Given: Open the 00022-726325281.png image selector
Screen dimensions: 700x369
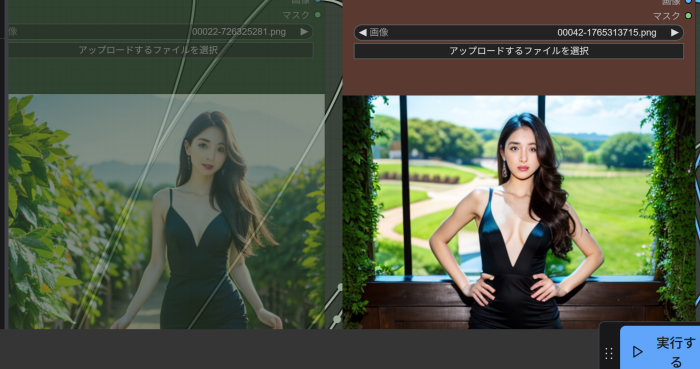Looking at the screenshot, I should pyautogui.click(x=161, y=32).
